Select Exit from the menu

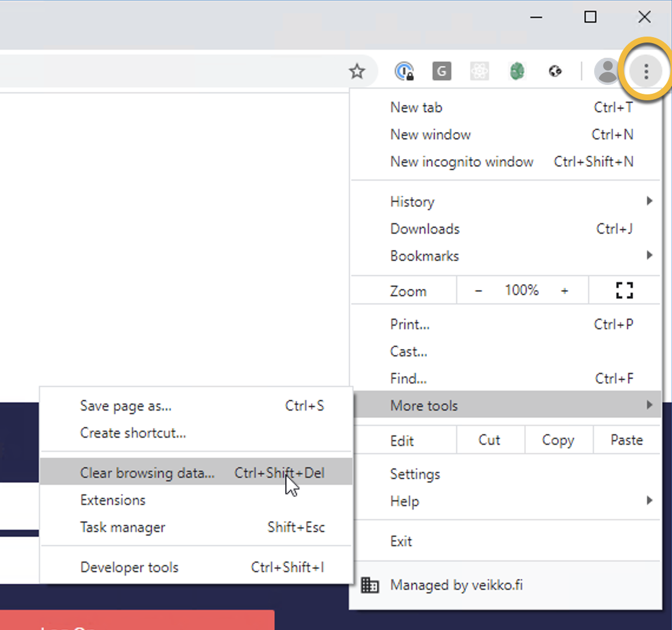[x=506, y=542]
